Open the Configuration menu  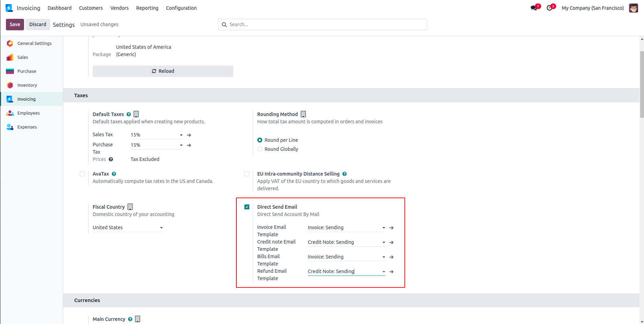[x=181, y=8]
